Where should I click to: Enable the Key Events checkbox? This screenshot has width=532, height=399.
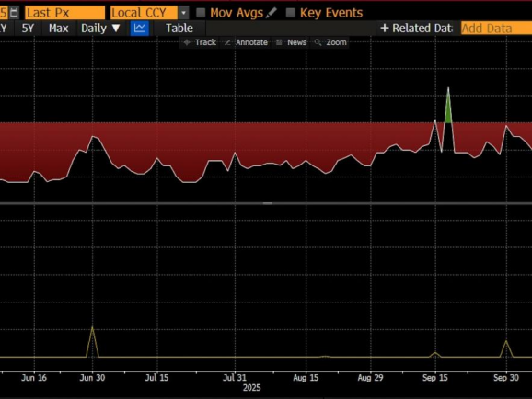coord(291,13)
